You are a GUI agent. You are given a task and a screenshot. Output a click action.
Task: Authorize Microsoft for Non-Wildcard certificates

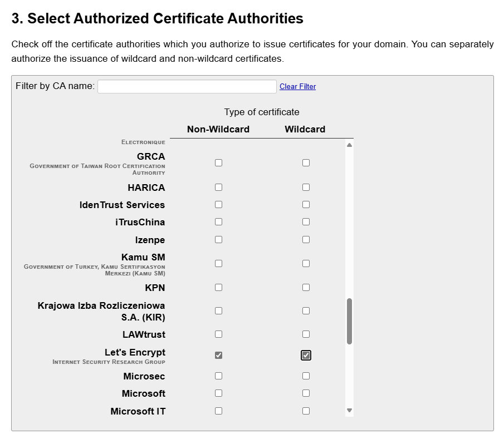[218, 393]
